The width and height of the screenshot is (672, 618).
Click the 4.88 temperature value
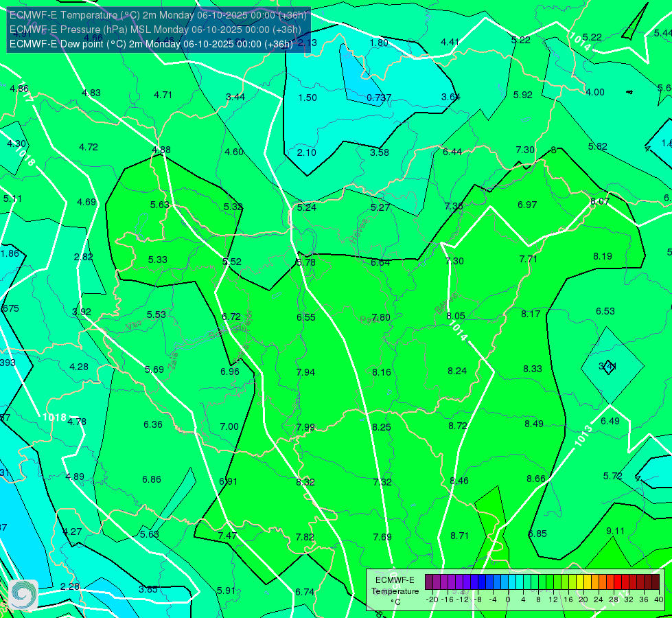[x=161, y=150]
